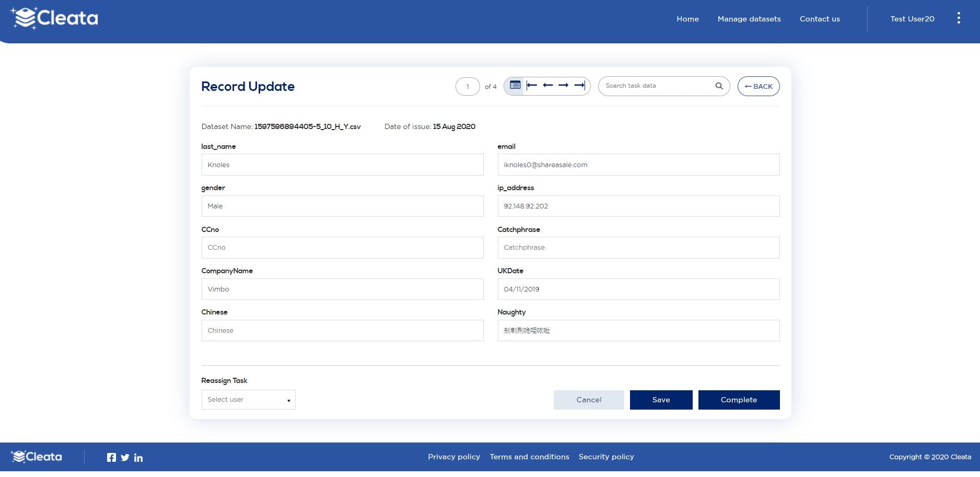The height and width of the screenshot is (477, 980).
Task: Click the Cleata logo in header
Action: coord(54,18)
